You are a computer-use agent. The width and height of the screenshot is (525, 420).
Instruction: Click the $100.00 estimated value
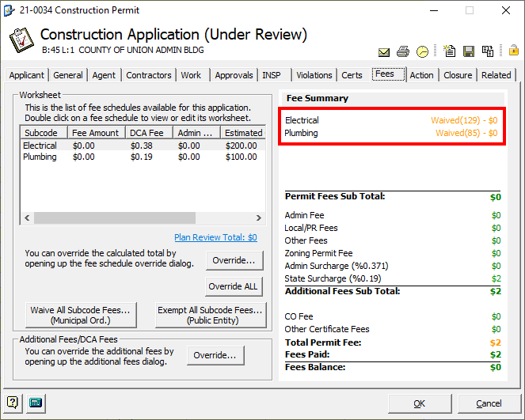(241, 157)
